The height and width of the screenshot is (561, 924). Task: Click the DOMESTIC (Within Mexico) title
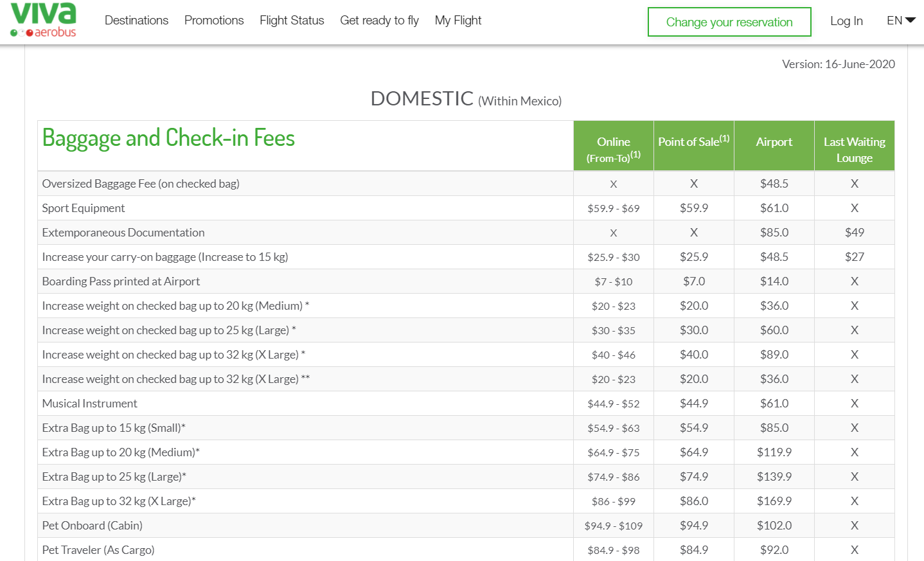tap(466, 99)
